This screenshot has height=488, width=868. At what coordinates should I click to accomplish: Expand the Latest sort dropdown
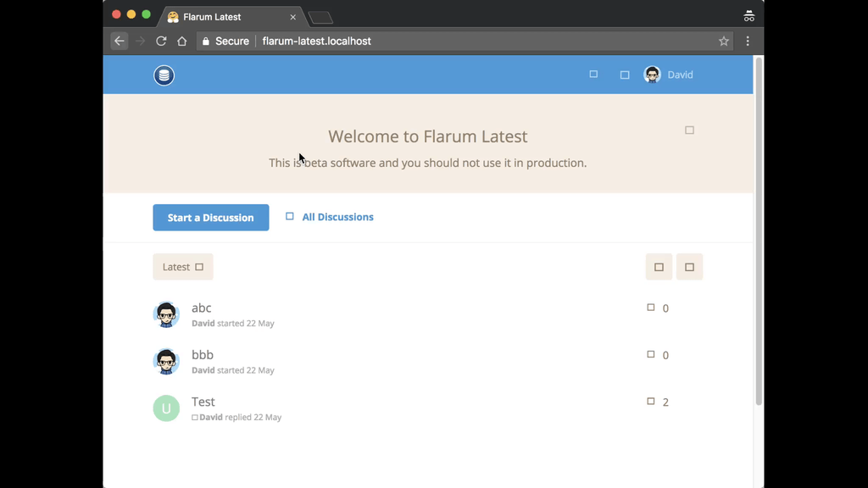tap(183, 267)
